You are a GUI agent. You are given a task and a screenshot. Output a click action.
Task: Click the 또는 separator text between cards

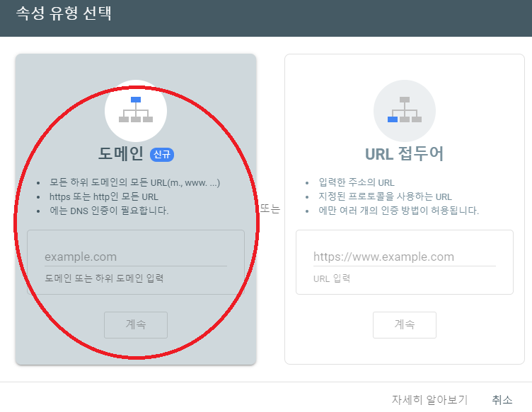270,208
